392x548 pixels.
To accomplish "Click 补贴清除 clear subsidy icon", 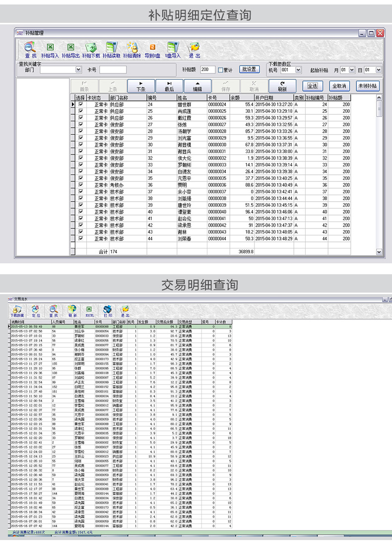I will click(132, 48).
